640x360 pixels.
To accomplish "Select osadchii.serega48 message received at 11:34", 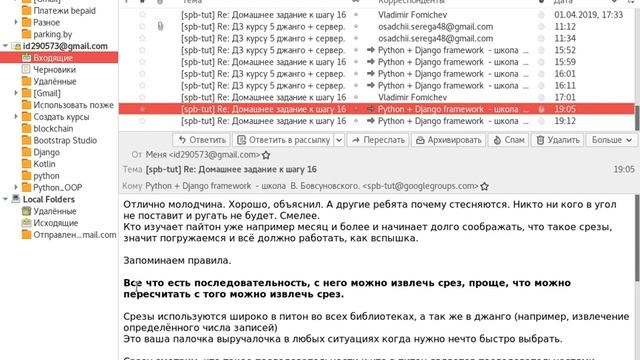I will click(377, 38).
